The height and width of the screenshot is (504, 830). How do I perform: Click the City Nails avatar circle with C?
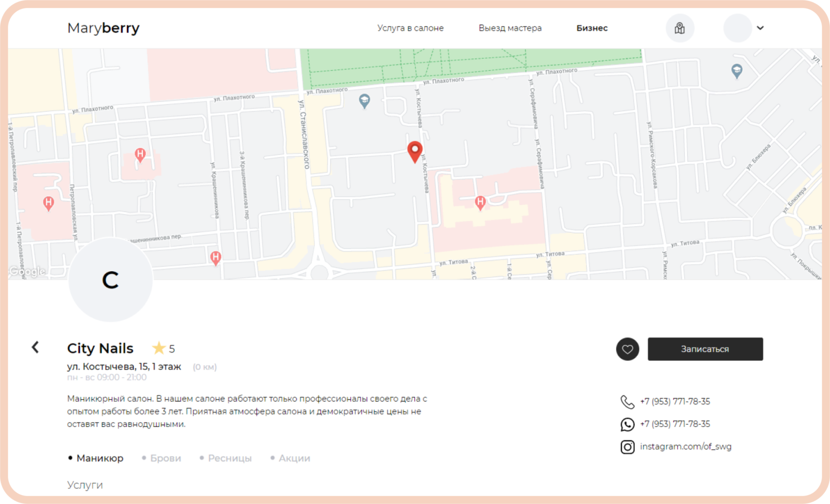click(111, 280)
